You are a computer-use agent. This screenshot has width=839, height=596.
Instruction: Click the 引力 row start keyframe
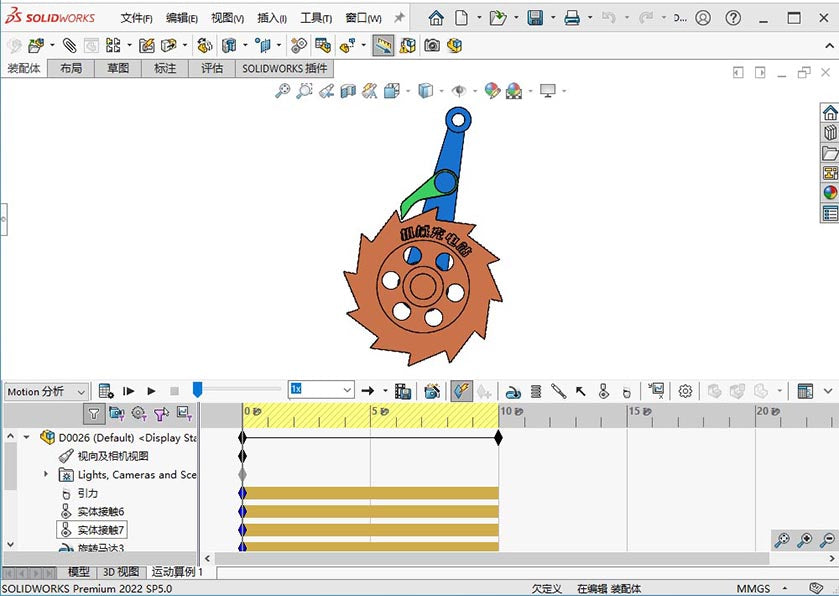tap(242, 493)
